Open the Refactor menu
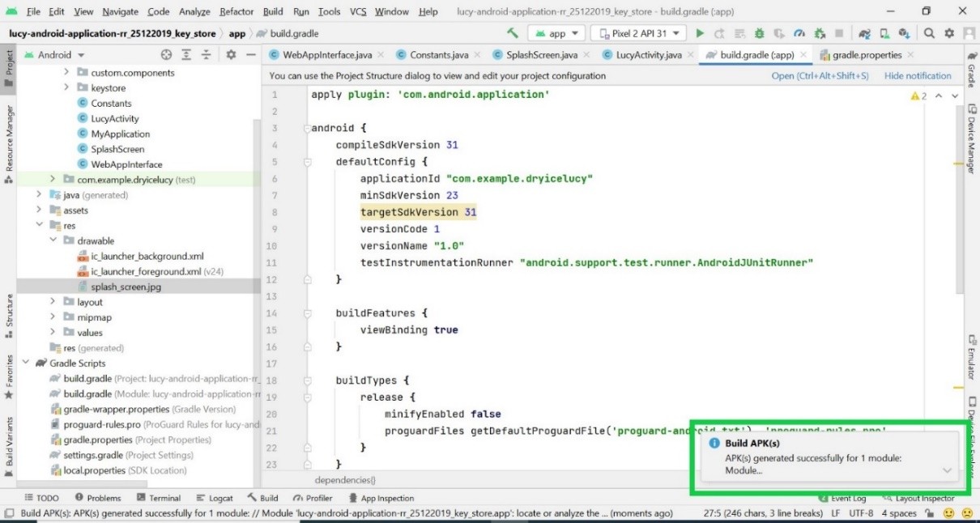The width and height of the screenshot is (980, 523). click(x=236, y=11)
